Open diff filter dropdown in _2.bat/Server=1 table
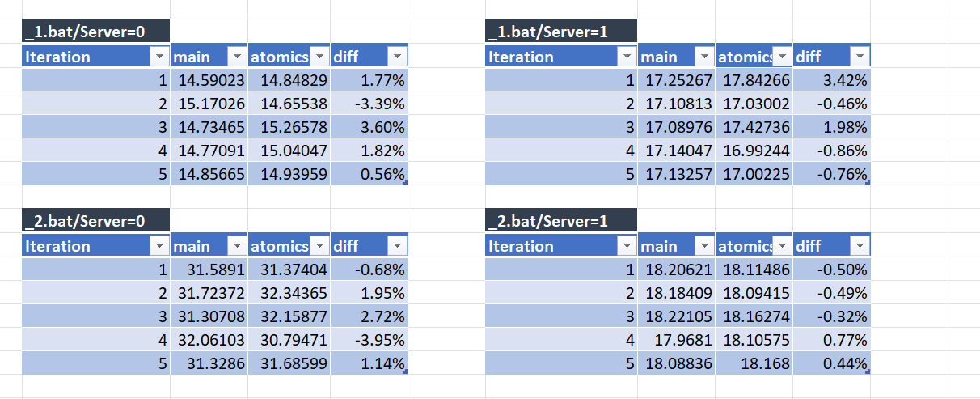This screenshot has height=399, width=980. pyautogui.click(x=860, y=246)
